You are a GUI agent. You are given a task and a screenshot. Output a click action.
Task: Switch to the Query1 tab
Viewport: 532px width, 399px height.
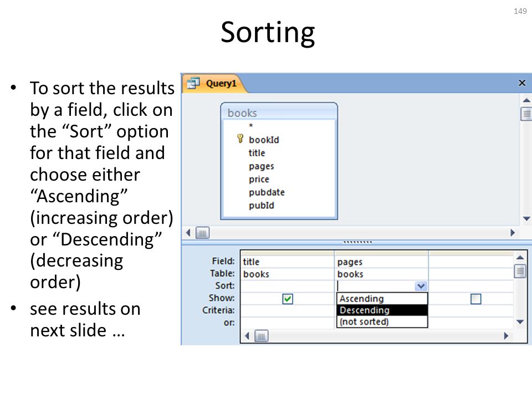click(x=214, y=84)
